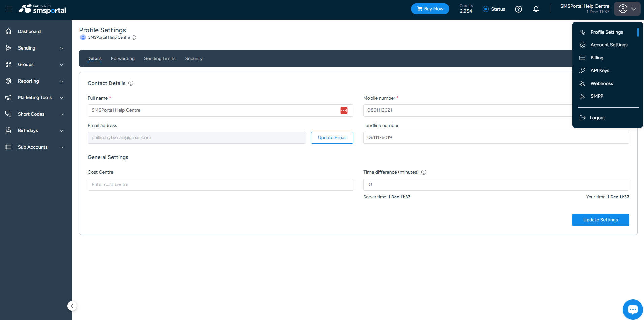Viewport: 644px width, 320px height.
Task: Click the smsportal logo
Action: [x=42, y=9]
